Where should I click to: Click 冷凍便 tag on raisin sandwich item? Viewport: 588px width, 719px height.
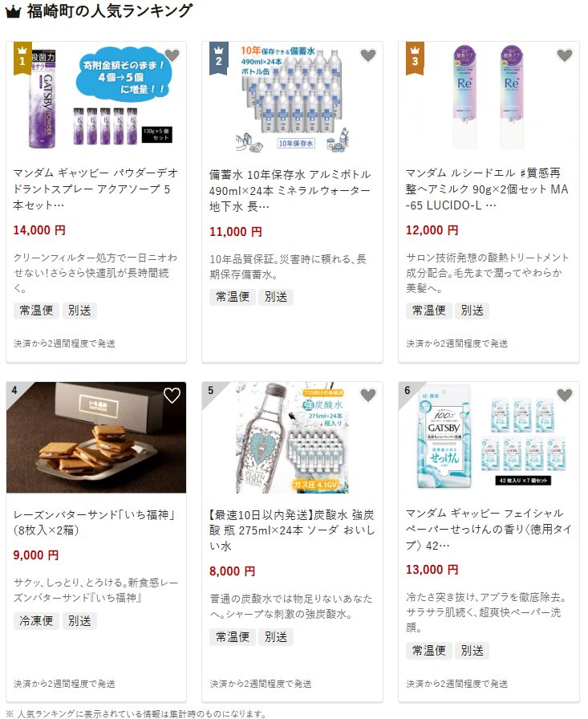pyautogui.click(x=36, y=621)
